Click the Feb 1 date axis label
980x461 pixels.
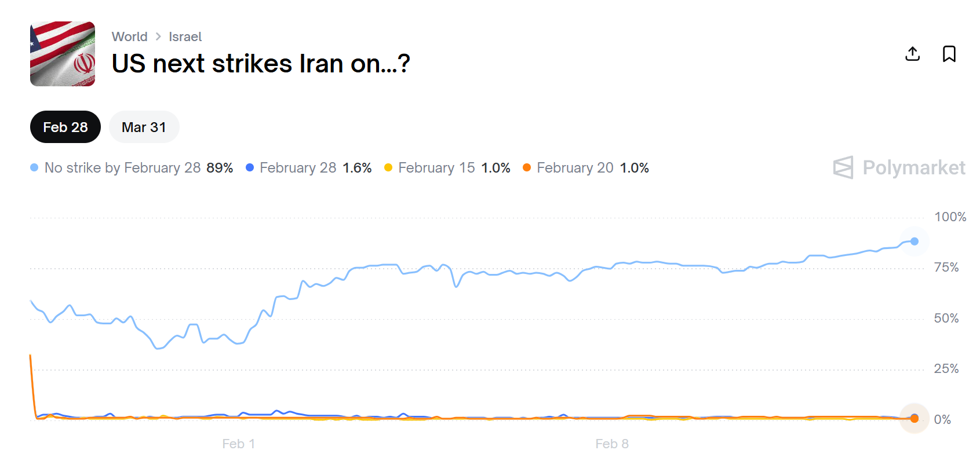tap(238, 444)
